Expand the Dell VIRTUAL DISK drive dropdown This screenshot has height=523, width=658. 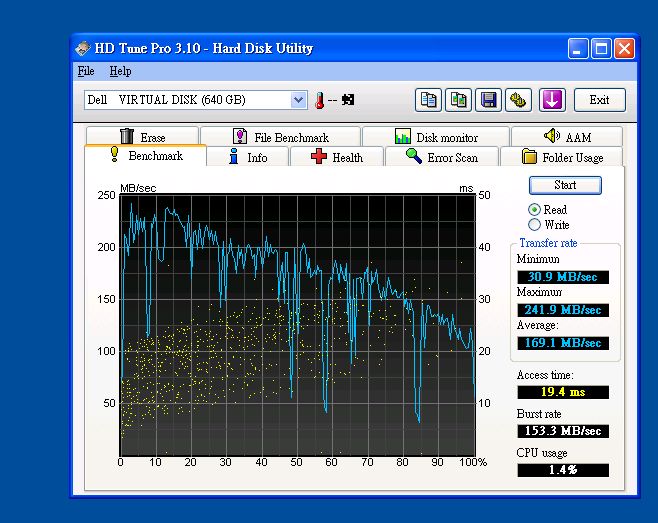tap(298, 100)
